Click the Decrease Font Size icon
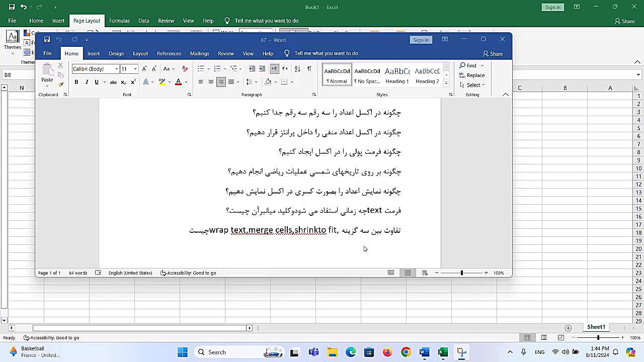Image resolution: width=644 pixels, height=362 pixels. 154,69
